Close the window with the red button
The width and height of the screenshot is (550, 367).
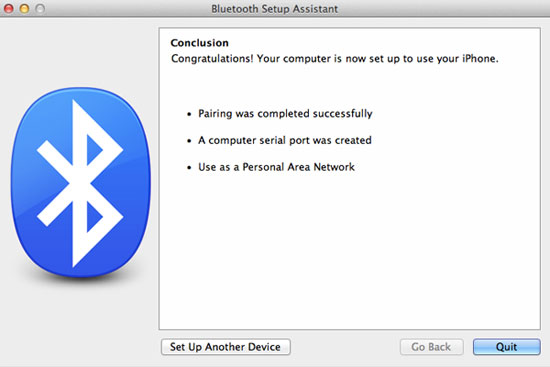click(8, 8)
